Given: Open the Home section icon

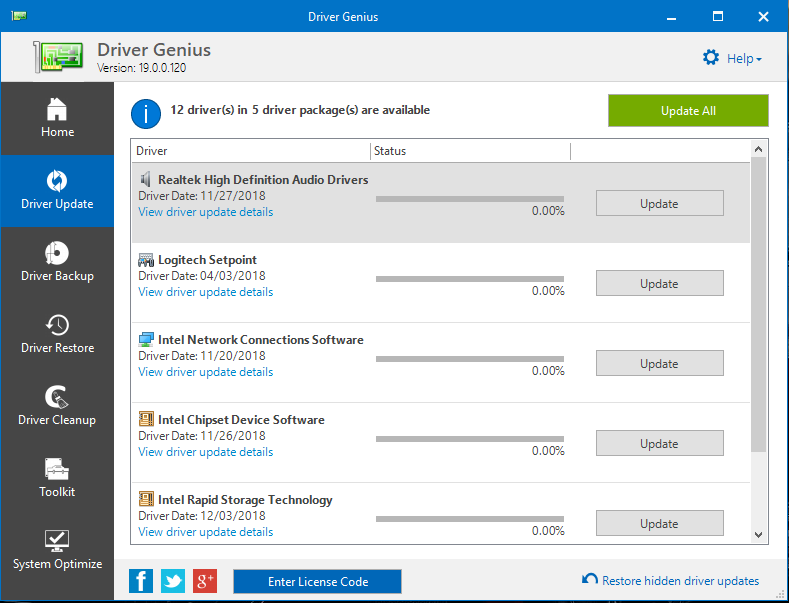Looking at the screenshot, I should click(57, 109).
